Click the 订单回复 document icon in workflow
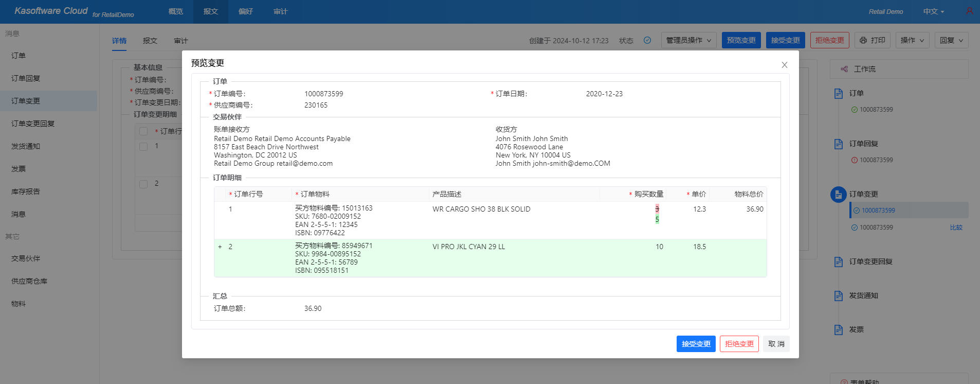The width and height of the screenshot is (980, 384). click(839, 144)
